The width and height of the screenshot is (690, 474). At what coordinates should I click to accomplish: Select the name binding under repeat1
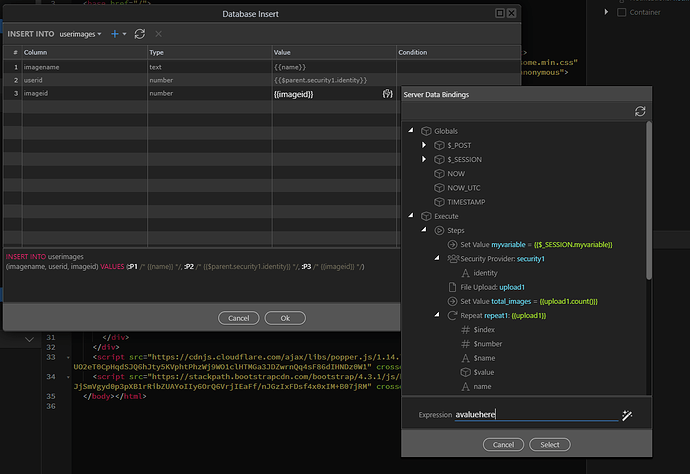point(482,386)
